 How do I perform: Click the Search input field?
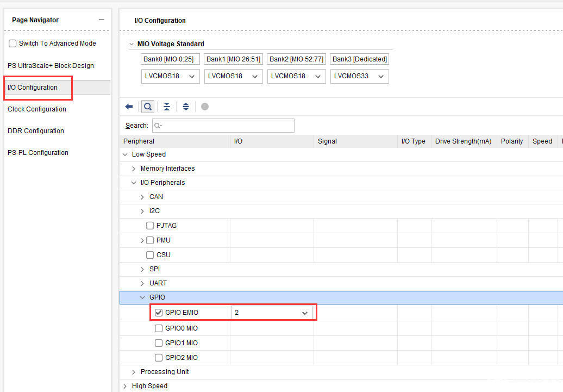[x=223, y=126]
